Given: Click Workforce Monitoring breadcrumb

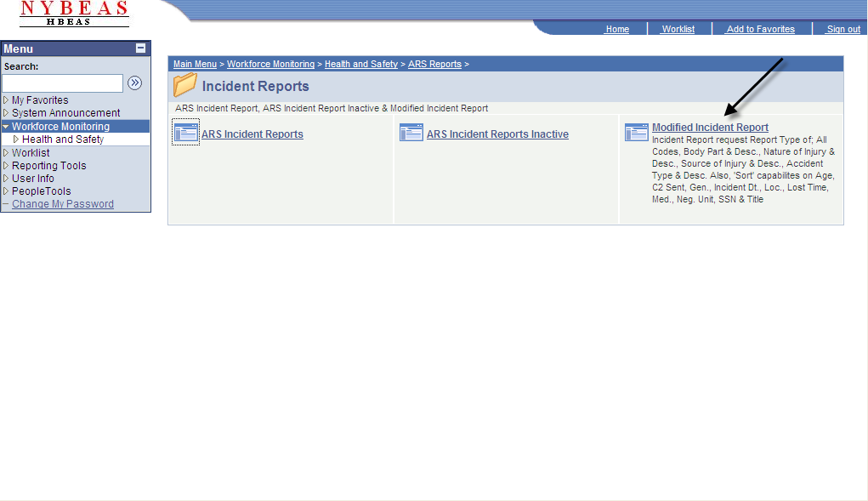Looking at the screenshot, I should [270, 64].
